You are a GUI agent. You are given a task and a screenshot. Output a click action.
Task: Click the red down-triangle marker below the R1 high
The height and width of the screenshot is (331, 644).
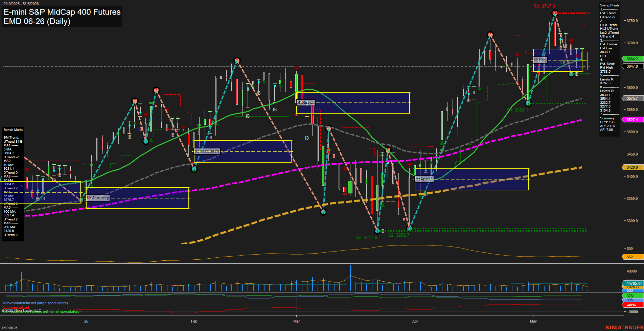click(x=571, y=42)
